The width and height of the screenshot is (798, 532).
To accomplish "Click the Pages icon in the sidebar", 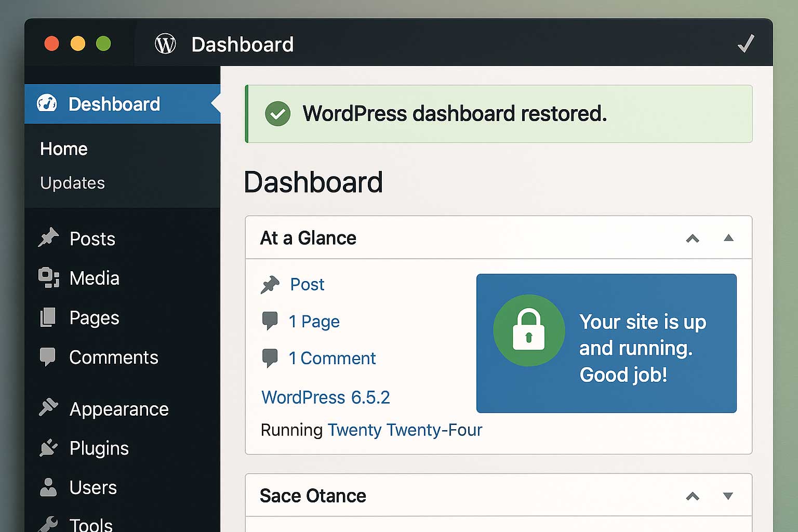I will pyautogui.click(x=48, y=317).
